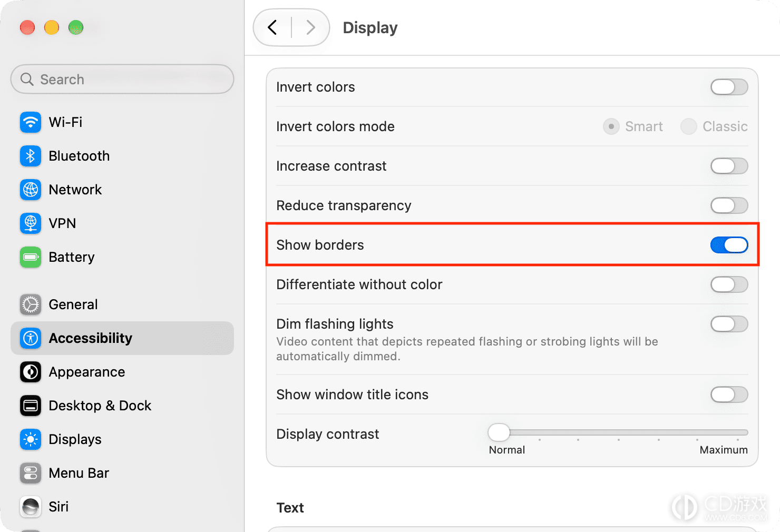Open the Displays sun icon
Viewport: 780px width, 532px height.
[31, 439]
